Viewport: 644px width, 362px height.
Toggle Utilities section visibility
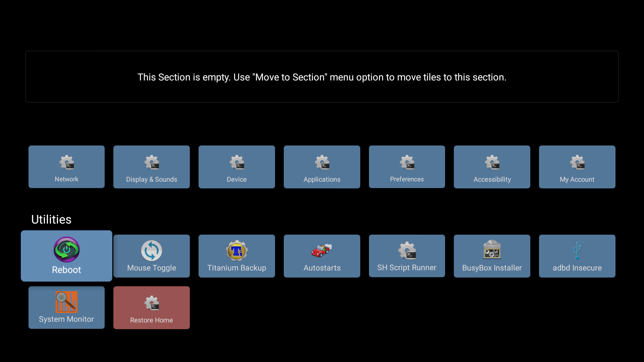51,219
